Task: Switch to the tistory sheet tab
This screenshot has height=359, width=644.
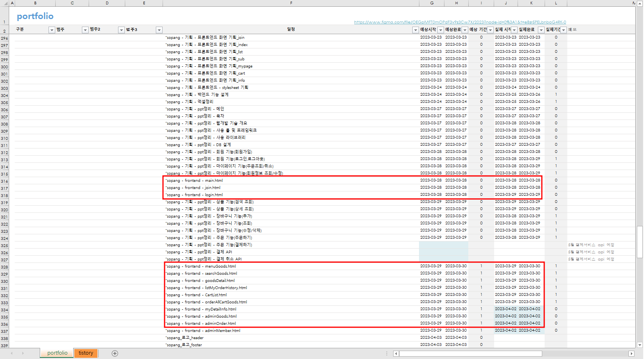Action: click(x=86, y=353)
